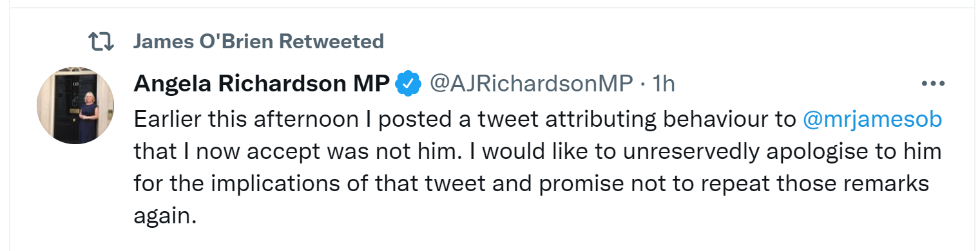The height and width of the screenshot is (251, 980).
Task: Visit the @AJRichardsonMP handle
Action: [532, 84]
